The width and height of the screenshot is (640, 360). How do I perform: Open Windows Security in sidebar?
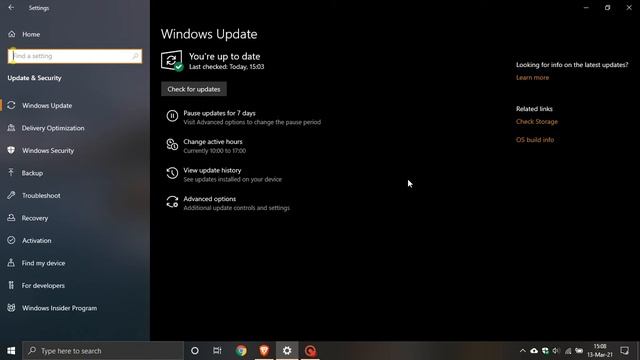(x=48, y=150)
